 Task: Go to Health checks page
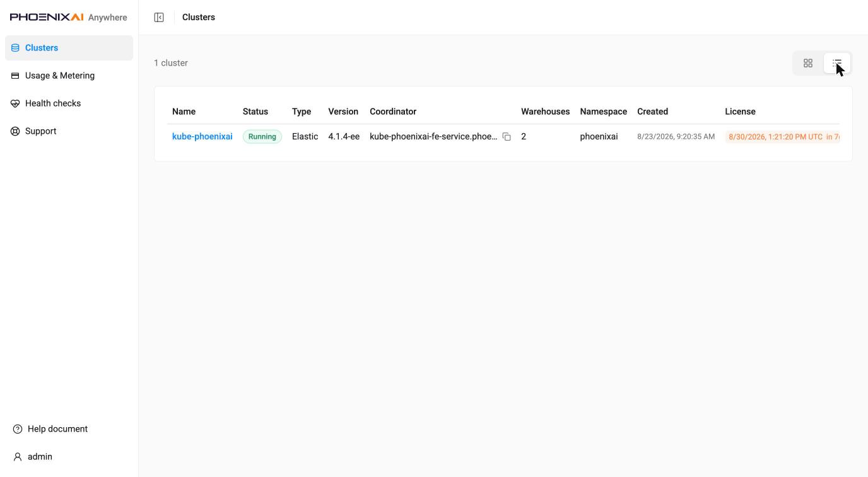tap(69, 103)
